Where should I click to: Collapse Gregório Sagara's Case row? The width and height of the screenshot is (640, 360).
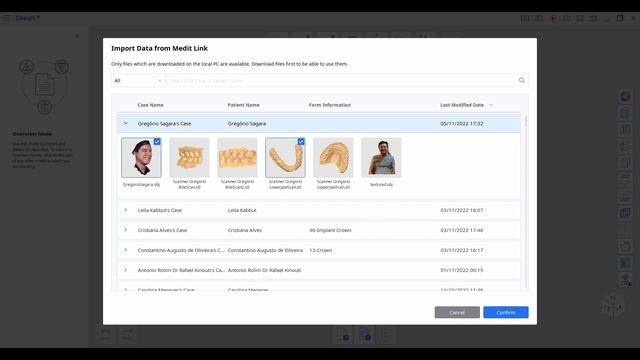(x=126, y=123)
